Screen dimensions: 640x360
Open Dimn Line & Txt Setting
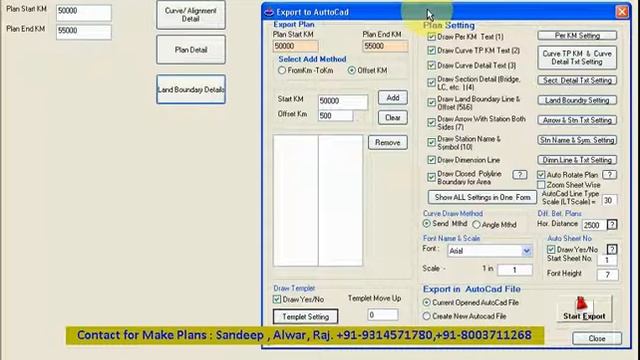577,160
